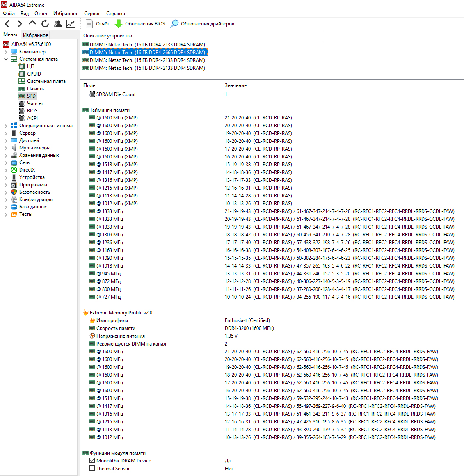
Task: Toggle Thermal Sensor checkbox
Action: point(92,469)
